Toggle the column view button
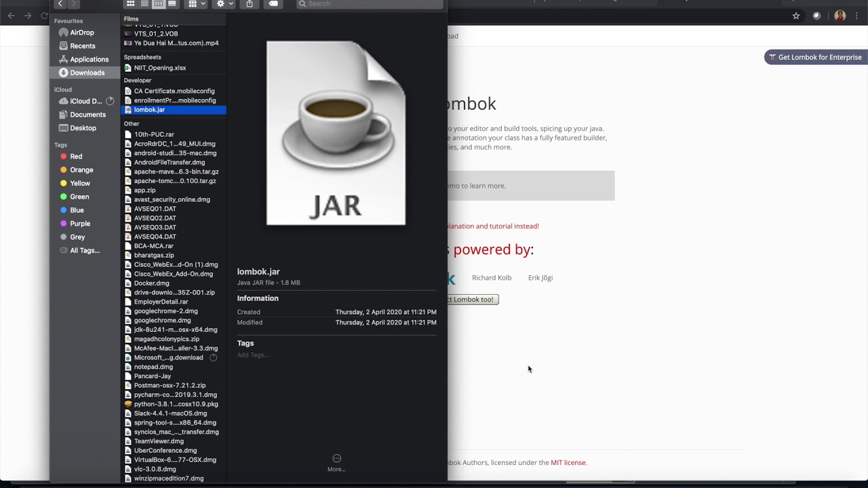 click(x=158, y=4)
